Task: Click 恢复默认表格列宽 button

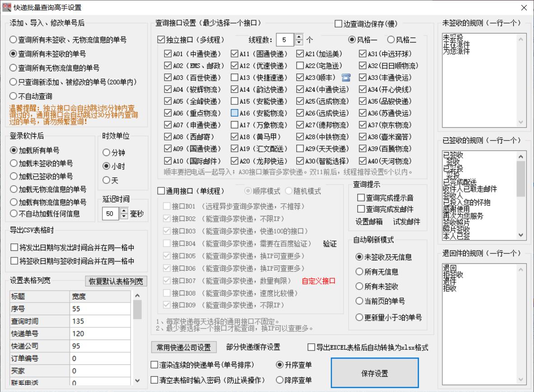Action: pos(117,281)
